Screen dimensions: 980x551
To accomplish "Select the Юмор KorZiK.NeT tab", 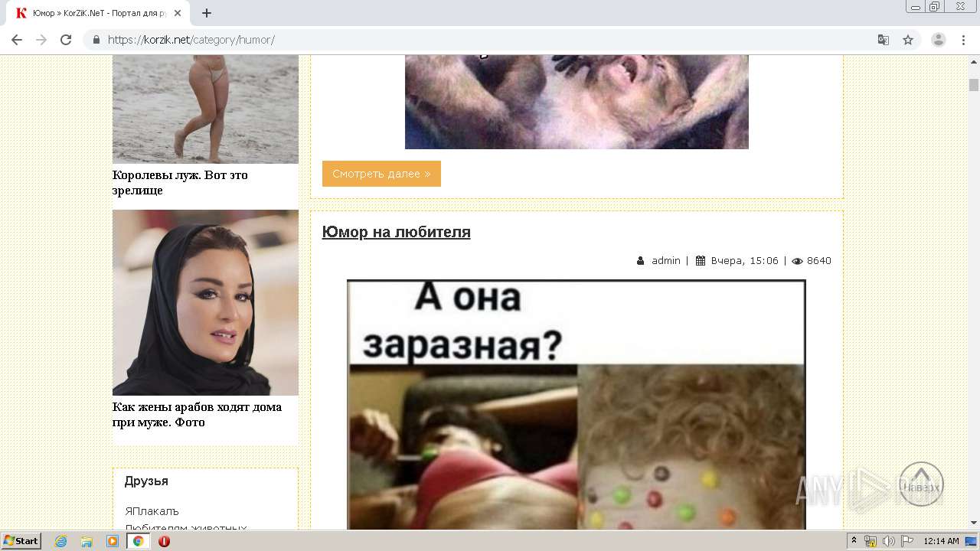I will pyautogui.click(x=99, y=13).
